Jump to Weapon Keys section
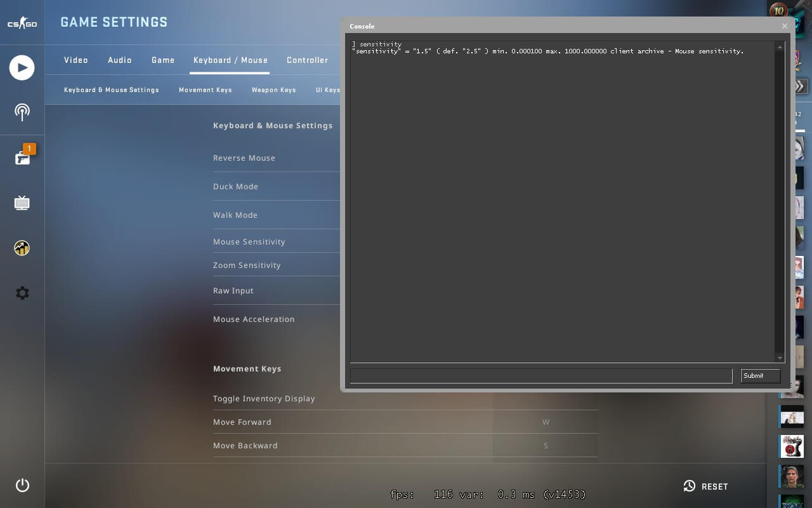Screen dimensions: 812x508 coord(273,90)
